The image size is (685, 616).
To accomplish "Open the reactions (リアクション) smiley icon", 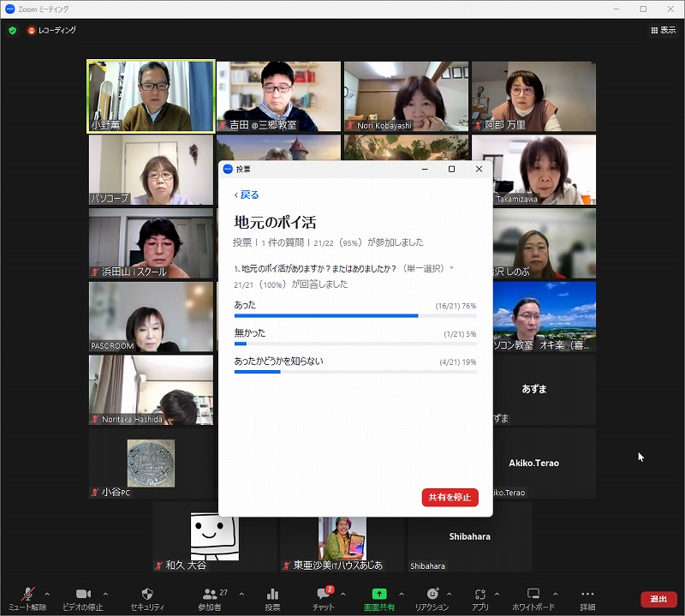I will (432, 594).
